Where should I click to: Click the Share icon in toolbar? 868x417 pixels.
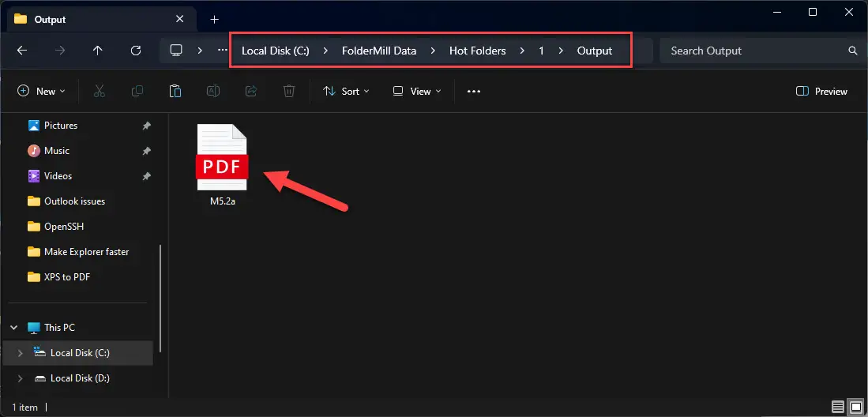(251, 92)
